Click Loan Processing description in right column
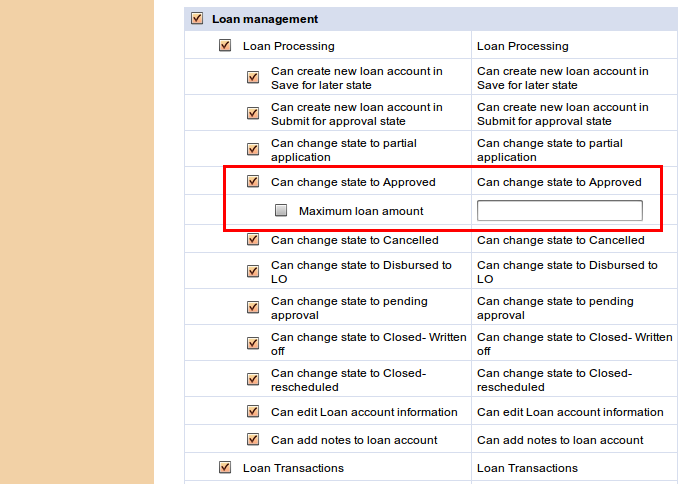The height and width of the screenshot is (484, 687). [x=522, y=46]
